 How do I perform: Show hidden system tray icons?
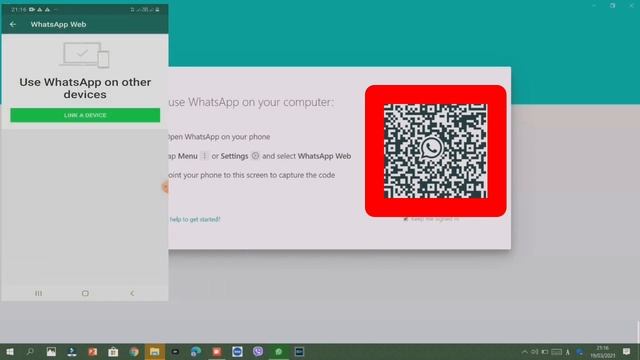tap(524, 352)
